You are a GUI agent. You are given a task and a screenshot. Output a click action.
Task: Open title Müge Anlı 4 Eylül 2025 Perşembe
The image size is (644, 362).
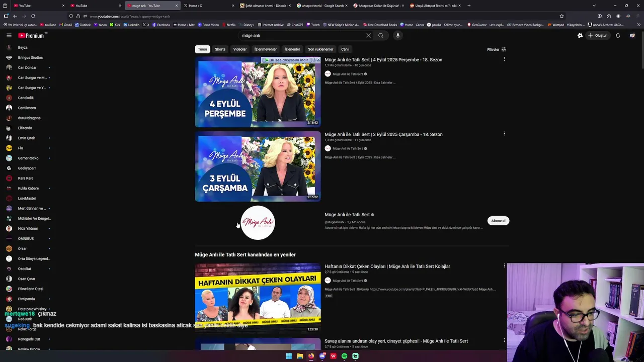[383, 60]
